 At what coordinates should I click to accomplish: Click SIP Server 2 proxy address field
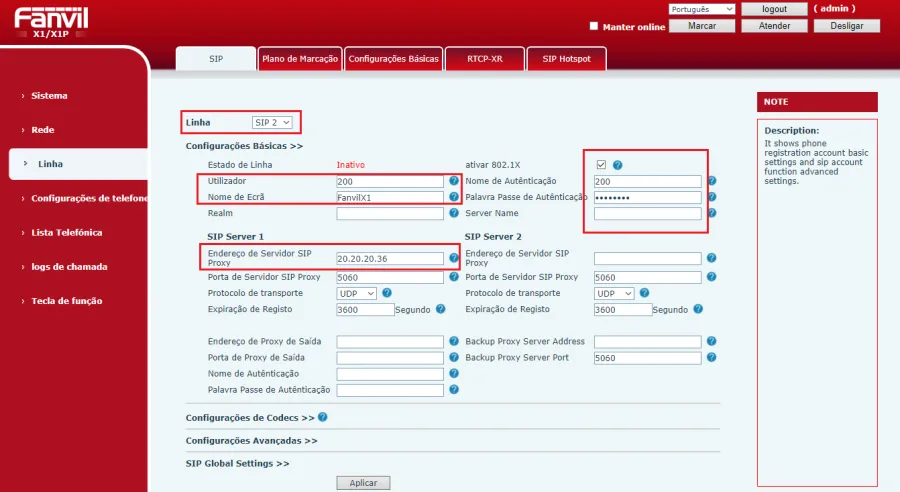647,258
